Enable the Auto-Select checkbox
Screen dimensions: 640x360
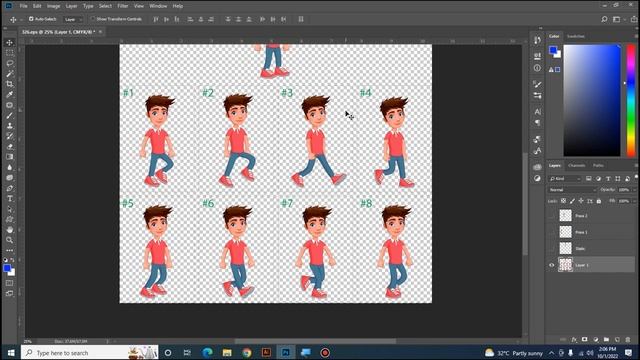31,19
